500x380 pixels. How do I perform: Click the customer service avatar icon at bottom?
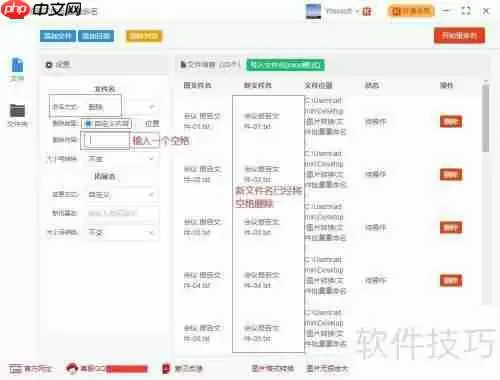tap(72, 368)
